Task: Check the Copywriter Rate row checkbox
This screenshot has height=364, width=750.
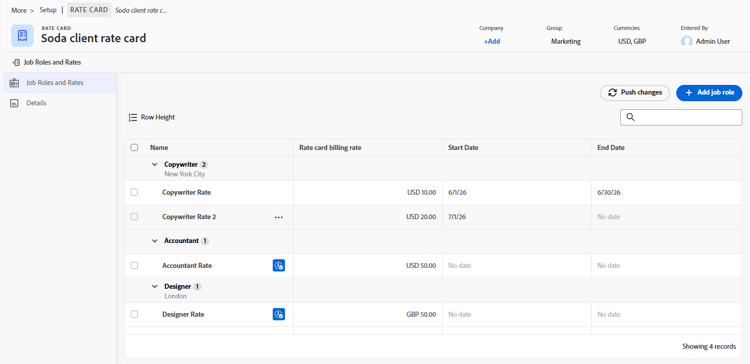Action: pyautogui.click(x=134, y=192)
